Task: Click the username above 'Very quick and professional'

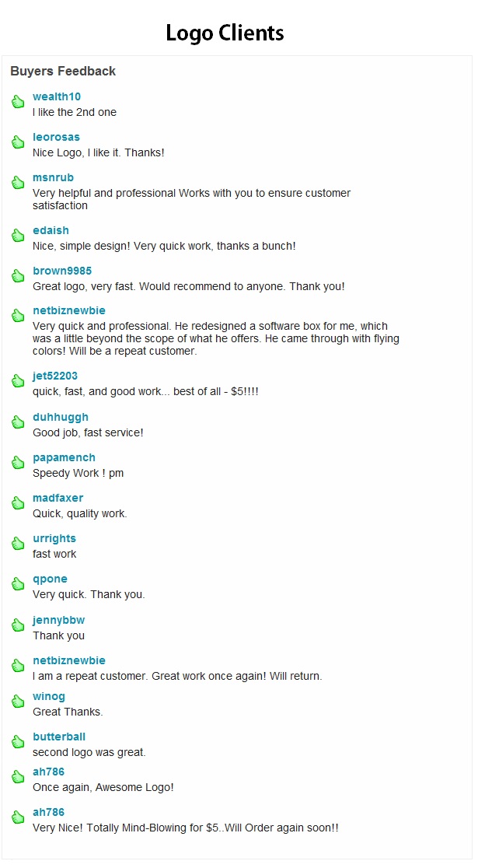Action: (69, 310)
